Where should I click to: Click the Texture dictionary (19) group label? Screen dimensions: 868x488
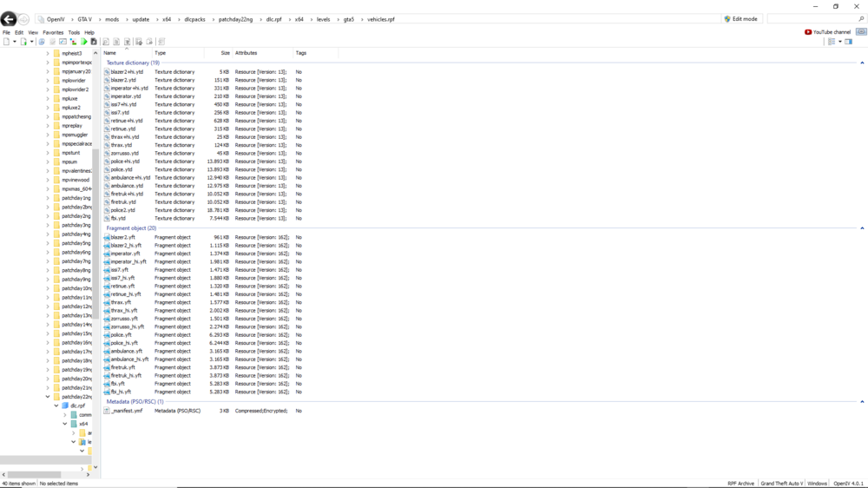(x=133, y=63)
